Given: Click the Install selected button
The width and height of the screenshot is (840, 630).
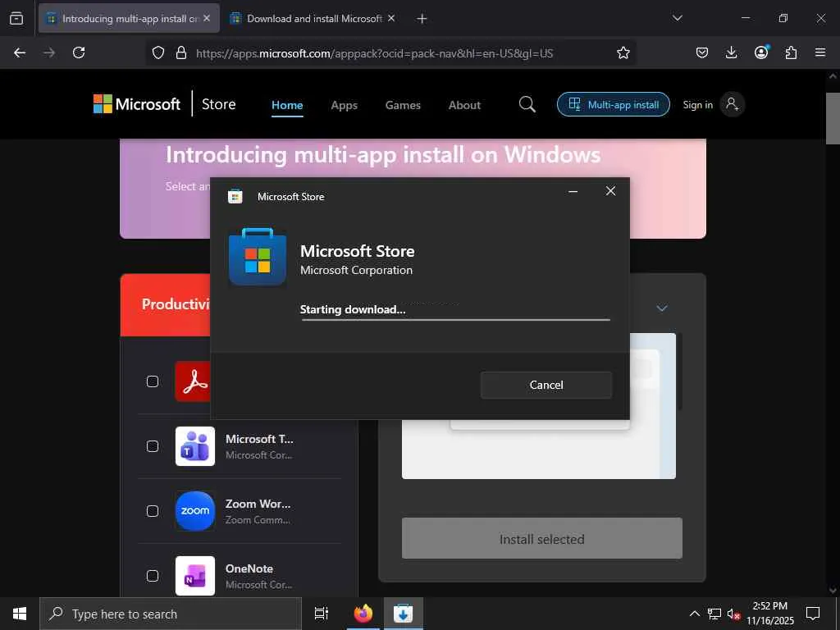Looking at the screenshot, I should 541,538.
